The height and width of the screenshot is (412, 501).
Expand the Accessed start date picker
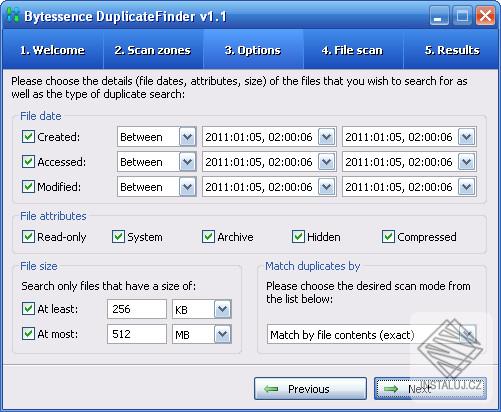pos(326,162)
